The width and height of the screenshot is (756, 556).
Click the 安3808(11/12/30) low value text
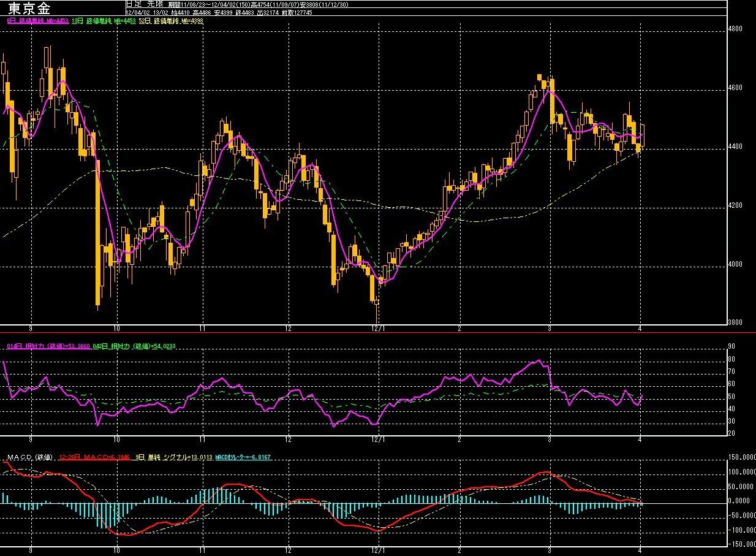(324, 4)
